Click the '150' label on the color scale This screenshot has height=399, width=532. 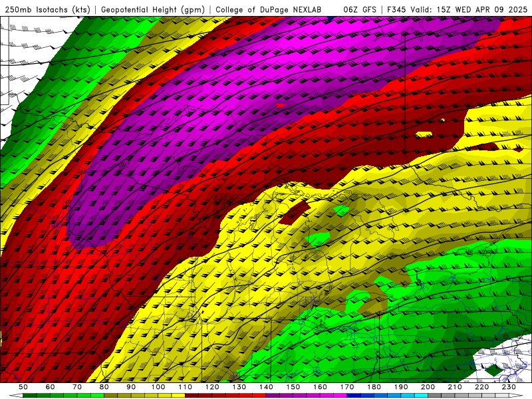(x=293, y=387)
